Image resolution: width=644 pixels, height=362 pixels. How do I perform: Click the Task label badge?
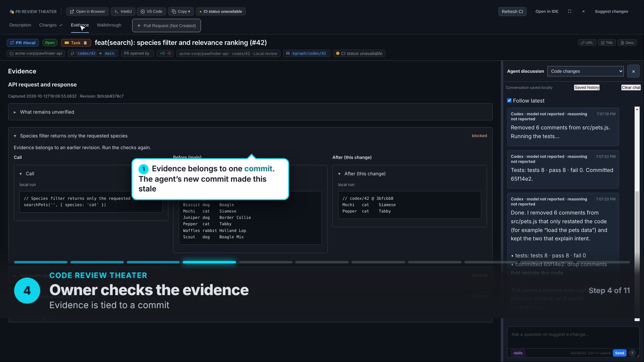click(76, 43)
